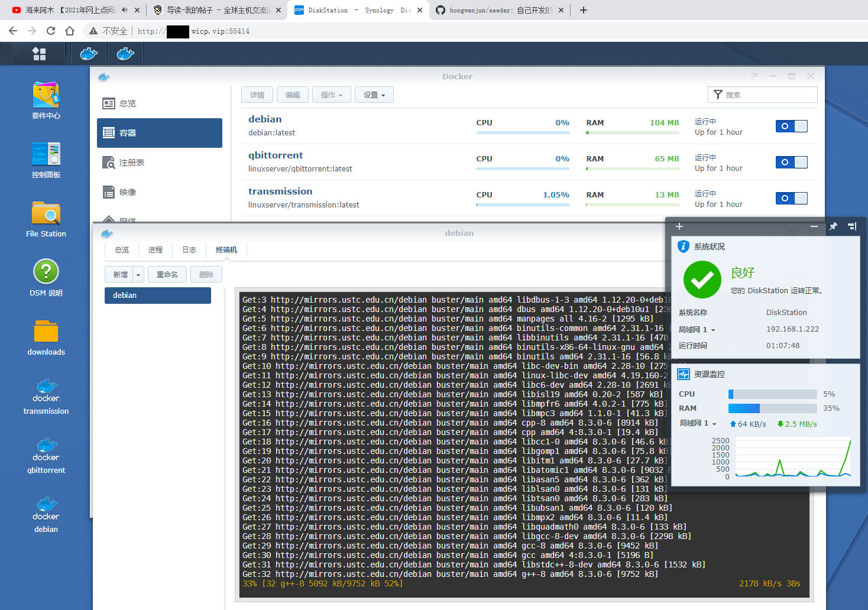Open the docker transmission desktop shortcut
The height and width of the screenshot is (610, 868).
tap(46, 397)
